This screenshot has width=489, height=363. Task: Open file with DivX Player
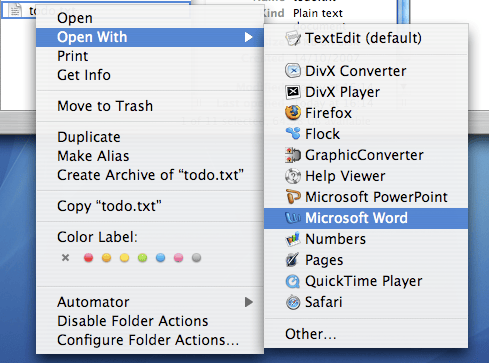point(366,92)
